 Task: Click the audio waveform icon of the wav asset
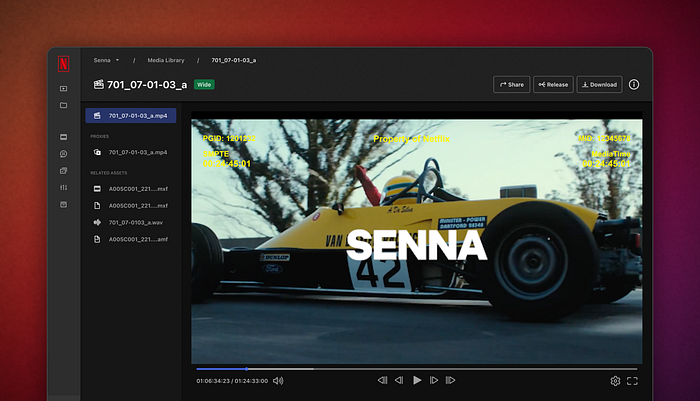(x=97, y=222)
